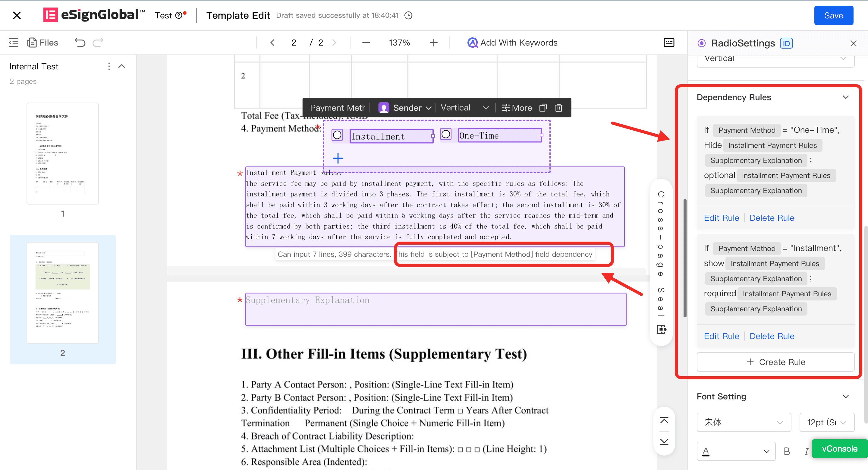This screenshot has height=470, width=868.
Task: Click Create Rule button
Action: (x=775, y=362)
